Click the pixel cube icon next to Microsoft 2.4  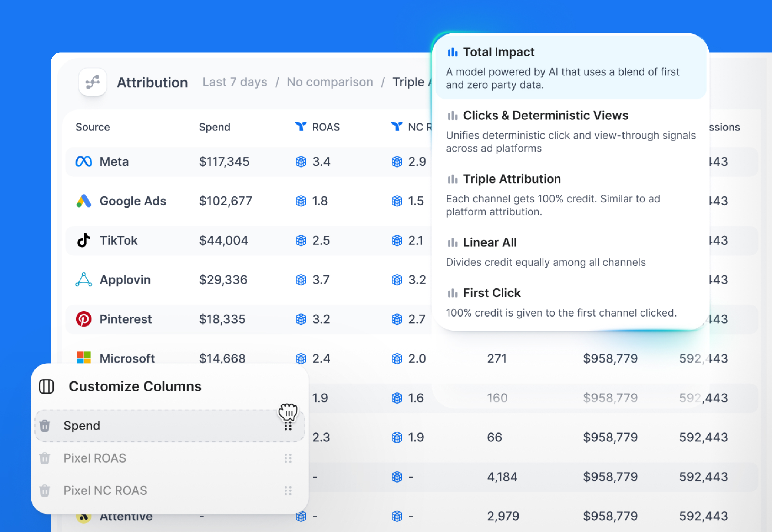[301, 359]
